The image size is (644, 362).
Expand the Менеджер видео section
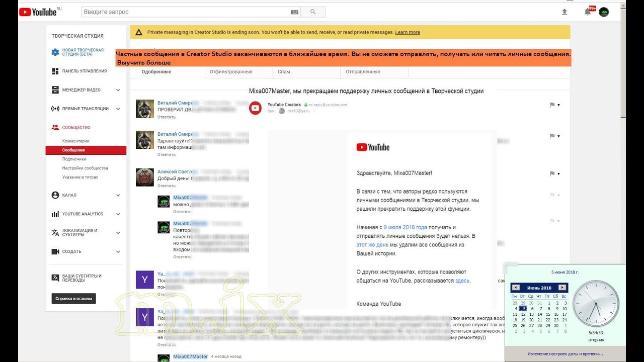click(118, 90)
